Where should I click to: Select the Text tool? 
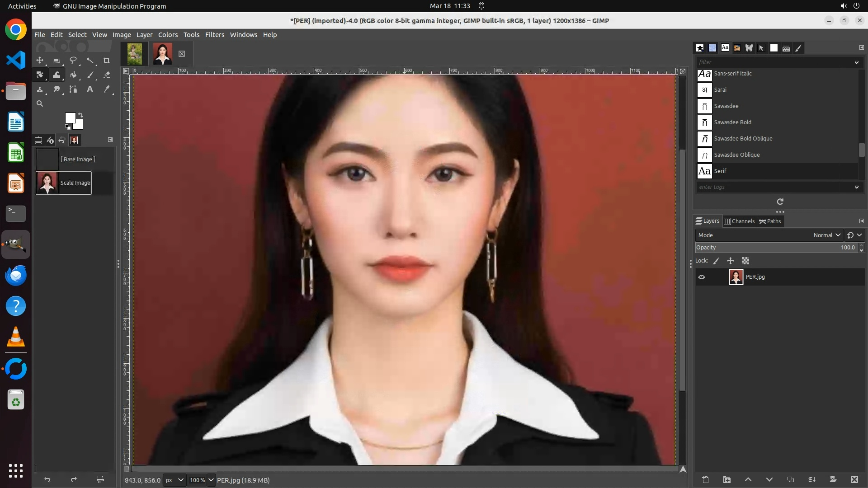pyautogui.click(x=90, y=89)
